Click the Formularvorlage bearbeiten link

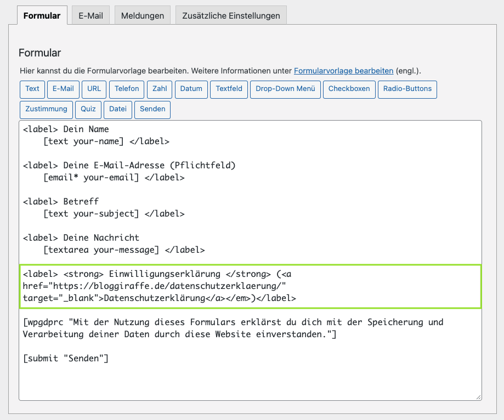[343, 71]
